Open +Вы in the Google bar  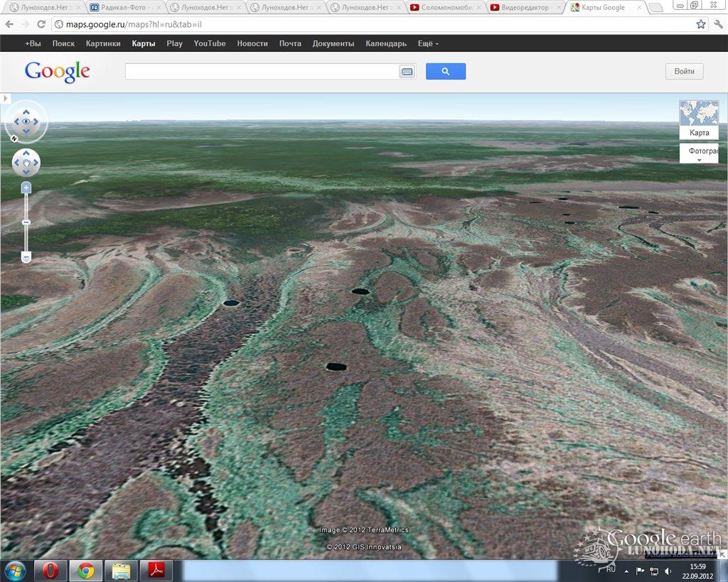33,43
